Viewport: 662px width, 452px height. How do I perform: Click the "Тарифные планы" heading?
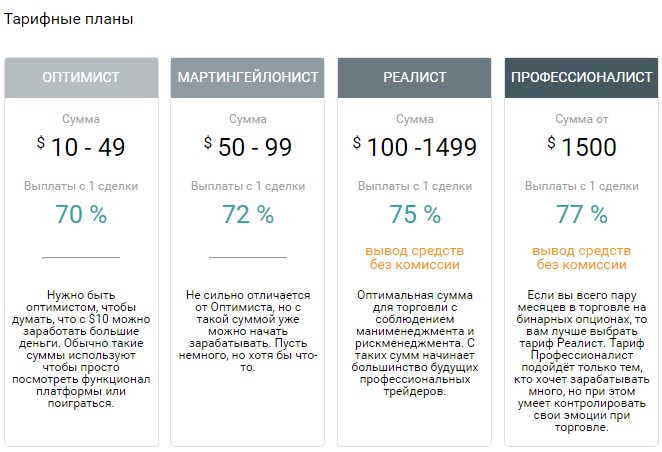69,19
